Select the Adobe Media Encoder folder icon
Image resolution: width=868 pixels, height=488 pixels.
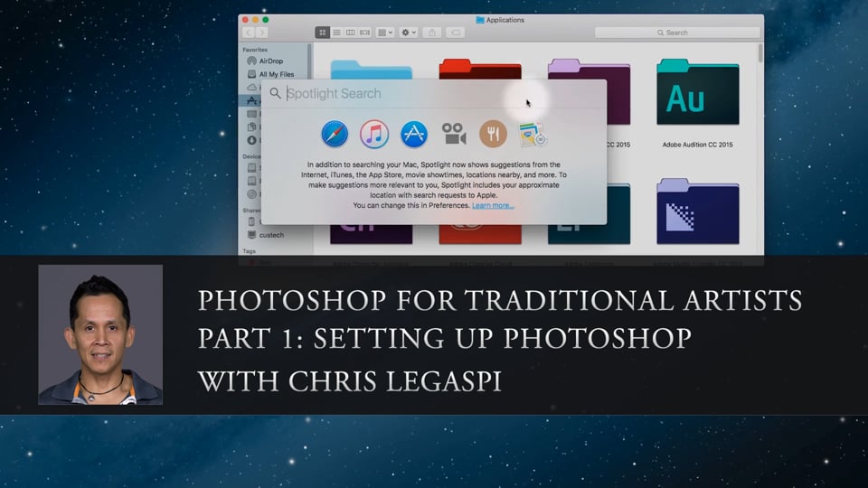pyautogui.click(x=697, y=211)
